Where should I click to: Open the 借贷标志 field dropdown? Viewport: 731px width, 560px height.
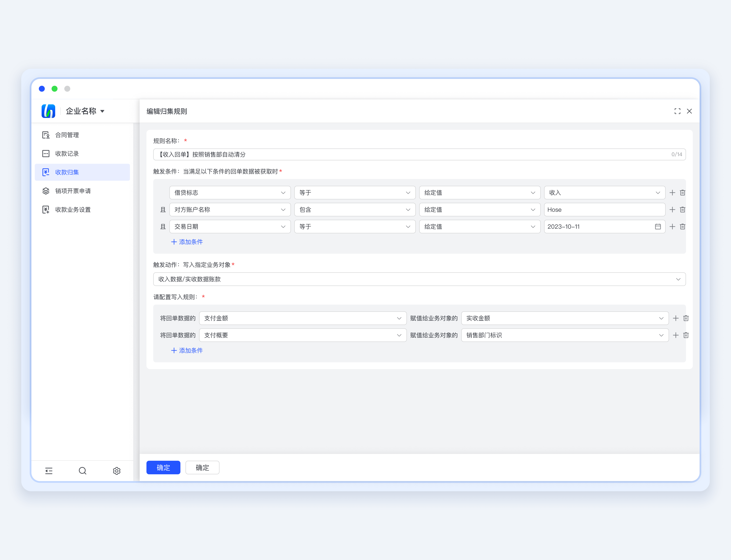coord(230,193)
